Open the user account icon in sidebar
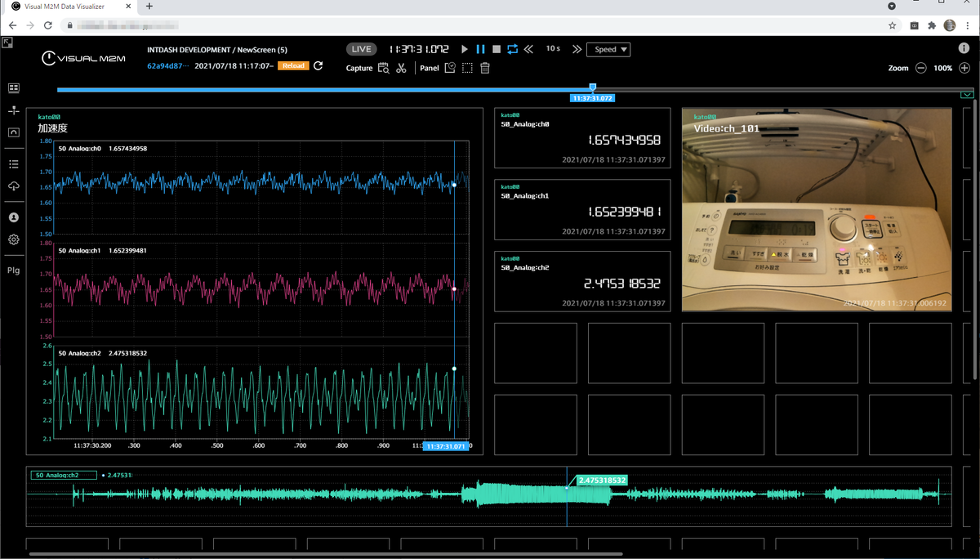This screenshot has height=559, width=980. (x=14, y=217)
